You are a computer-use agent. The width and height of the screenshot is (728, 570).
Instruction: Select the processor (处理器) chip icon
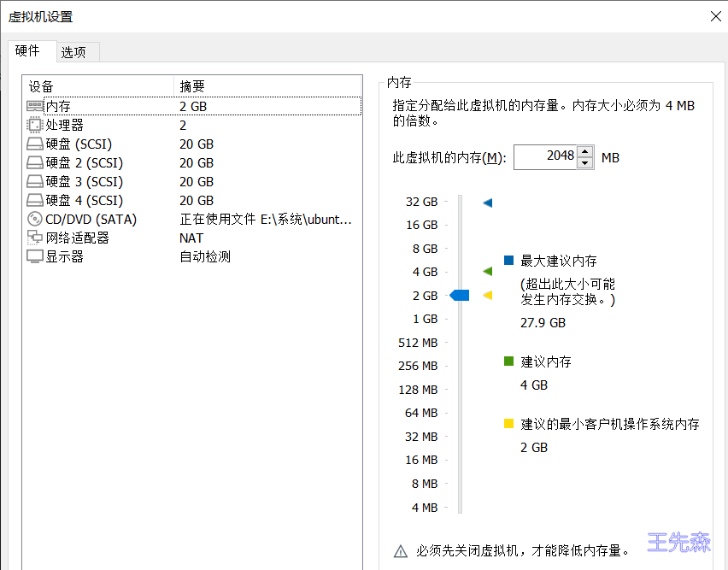(x=35, y=125)
